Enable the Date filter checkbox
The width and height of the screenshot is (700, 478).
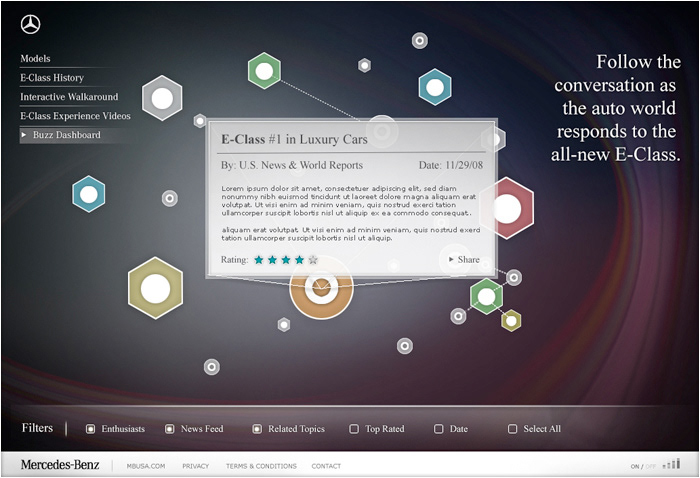click(x=439, y=429)
